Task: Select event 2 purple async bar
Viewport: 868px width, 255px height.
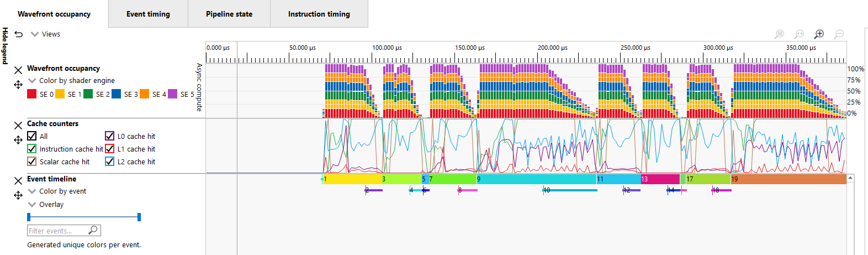Action: 374,190
